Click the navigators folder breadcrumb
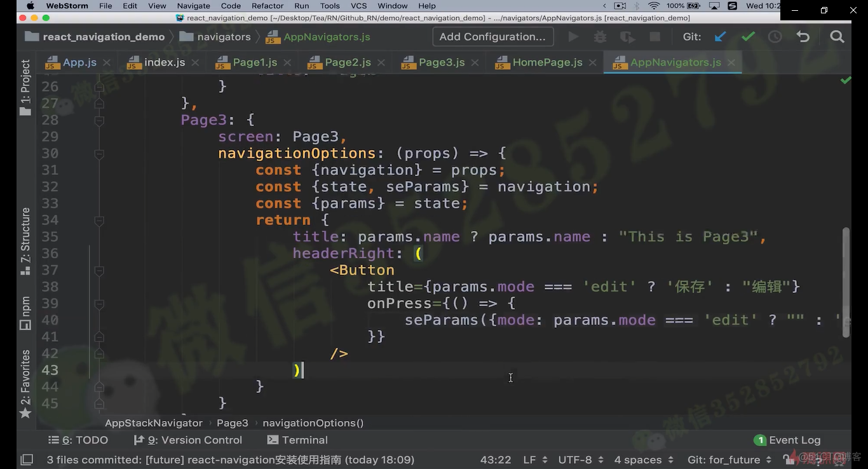868x469 pixels. [215, 37]
